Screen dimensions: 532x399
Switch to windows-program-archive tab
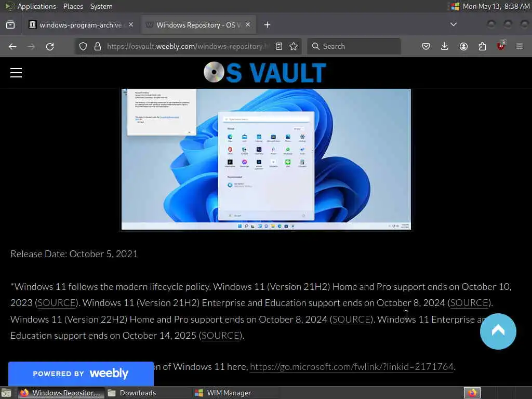coord(82,25)
